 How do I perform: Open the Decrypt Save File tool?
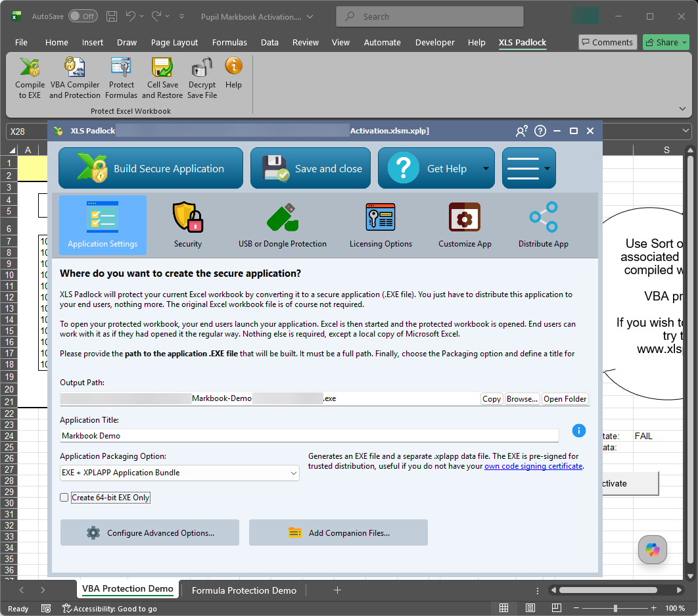[x=202, y=78]
